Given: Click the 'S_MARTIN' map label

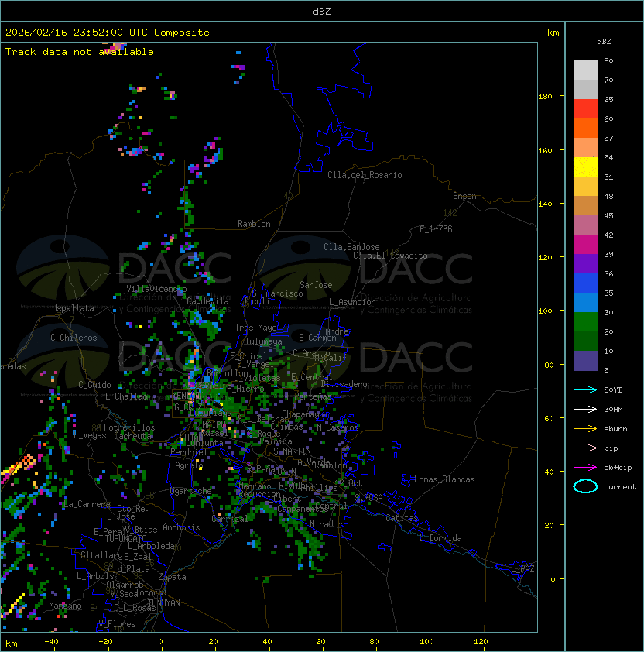Looking at the screenshot, I should [x=293, y=451].
